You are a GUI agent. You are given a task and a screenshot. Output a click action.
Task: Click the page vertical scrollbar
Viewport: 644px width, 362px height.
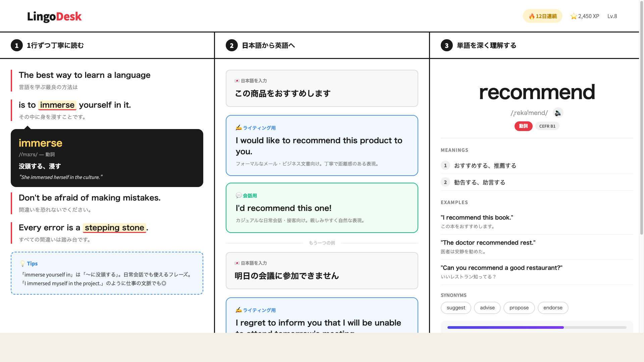641,117
